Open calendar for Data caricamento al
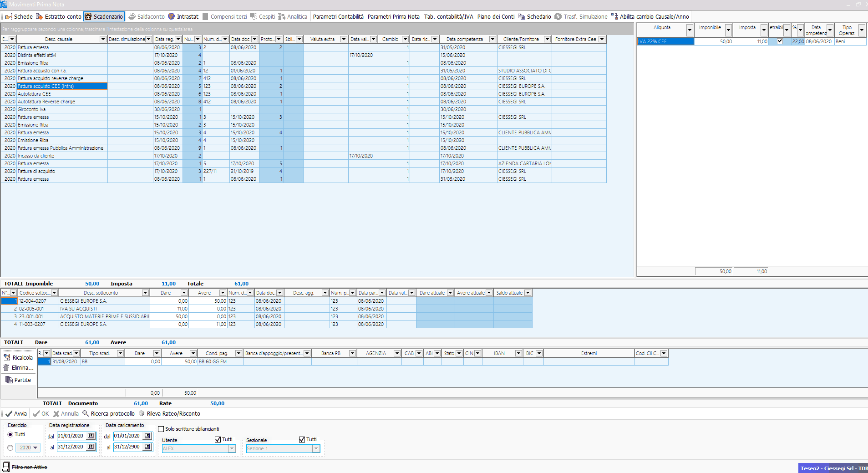Image resolution: width=868 pixels, height=473 pixels. 147,447
